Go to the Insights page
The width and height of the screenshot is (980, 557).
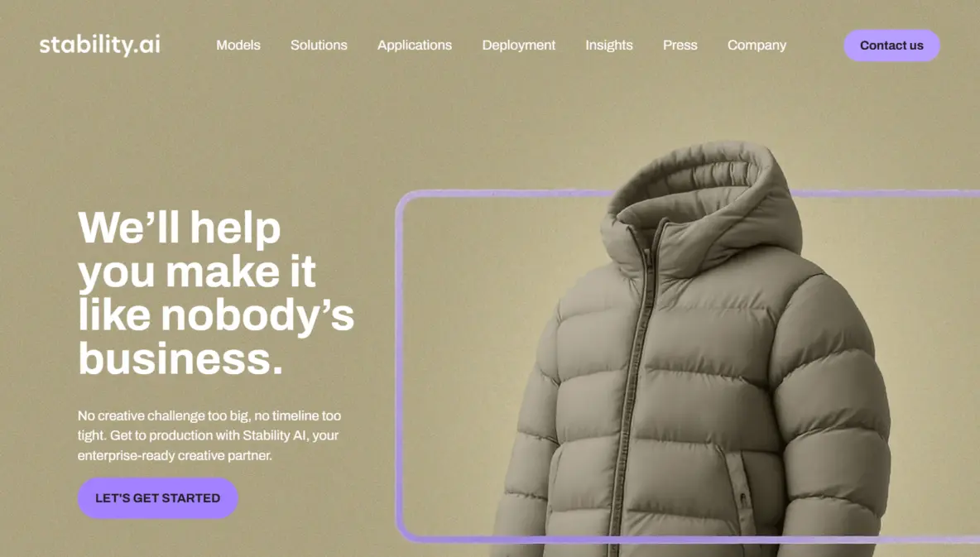(608, 45)
